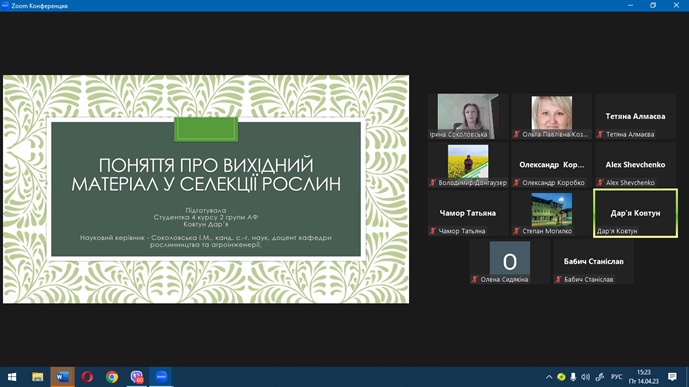
Task: Select Бабич Станіслав participant tile
Action: click(x=593, y=261)
